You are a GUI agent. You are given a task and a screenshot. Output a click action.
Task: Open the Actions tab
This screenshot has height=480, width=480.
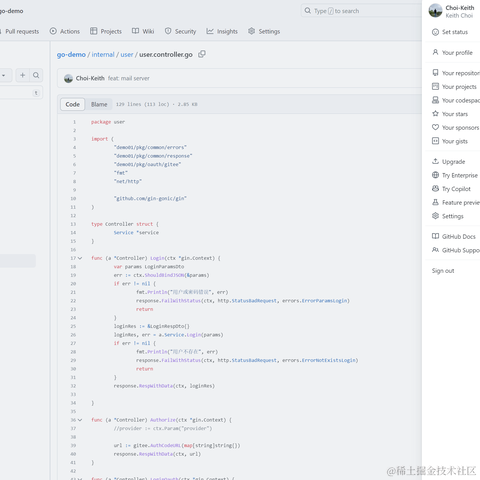pyautogui.click(x=65, y=31)
